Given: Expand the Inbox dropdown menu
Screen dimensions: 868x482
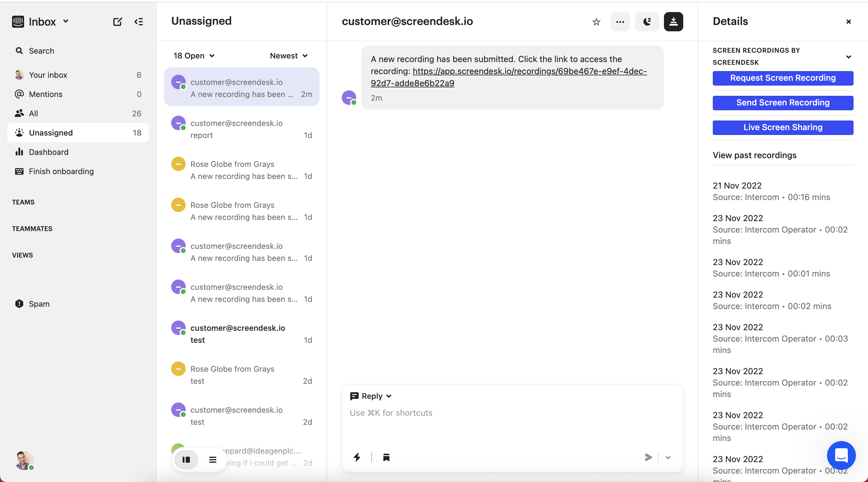Looking at the screenshot, I should pyautogui.click(x=65, y=21).
